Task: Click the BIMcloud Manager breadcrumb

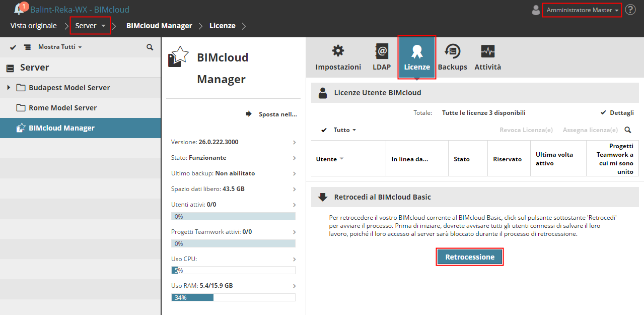Action: click(x=159, y=26)
